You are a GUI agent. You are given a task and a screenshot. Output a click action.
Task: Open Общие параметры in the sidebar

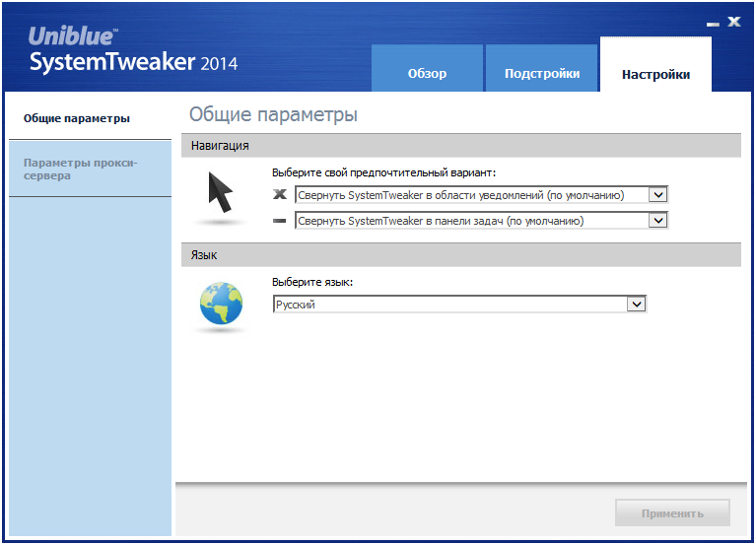pyautogui.click(x=90, y=118)
